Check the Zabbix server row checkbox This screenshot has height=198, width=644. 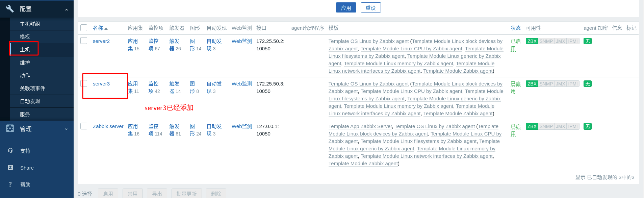click(x=84, y=126)
